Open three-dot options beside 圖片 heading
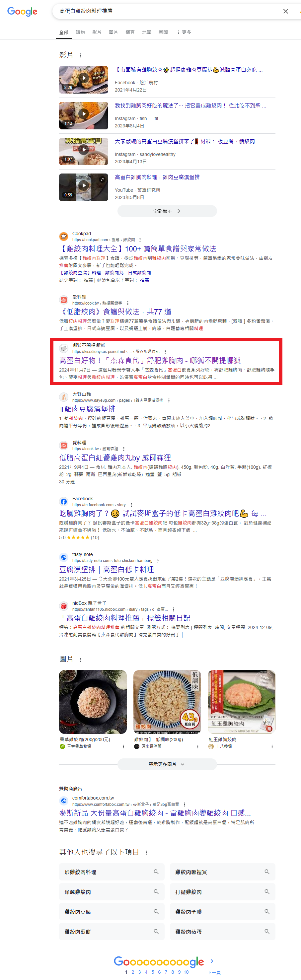301x980 pixels. pyautogui.click(x=81, y=660)
